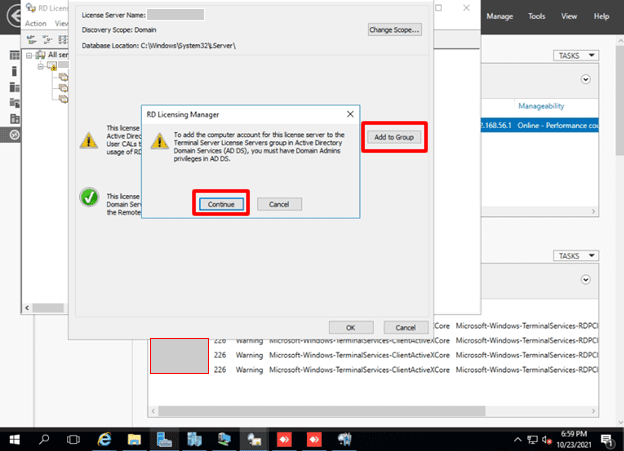Click the License Server Name field
This screenshot has width=624, height=451.
coord(176,15)
